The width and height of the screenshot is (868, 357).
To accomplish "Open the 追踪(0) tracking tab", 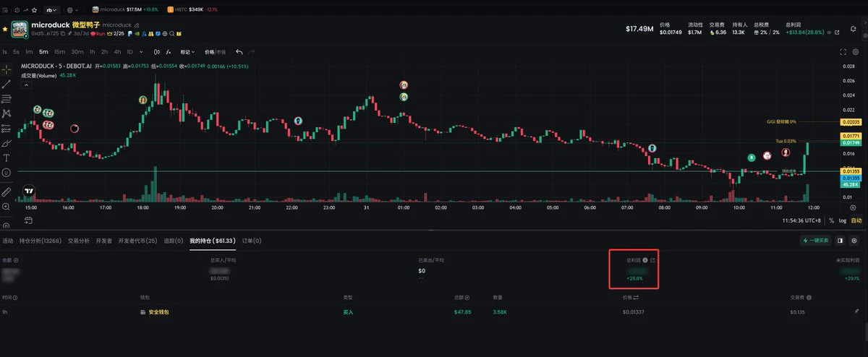I will point(174,240).
